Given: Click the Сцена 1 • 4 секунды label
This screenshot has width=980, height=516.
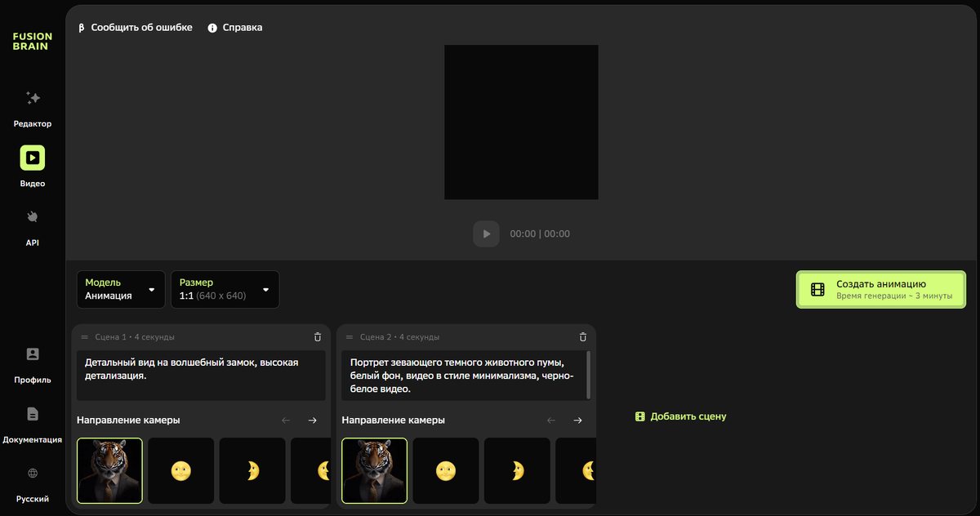Looking at the screenshot, I should click(135, 337).
